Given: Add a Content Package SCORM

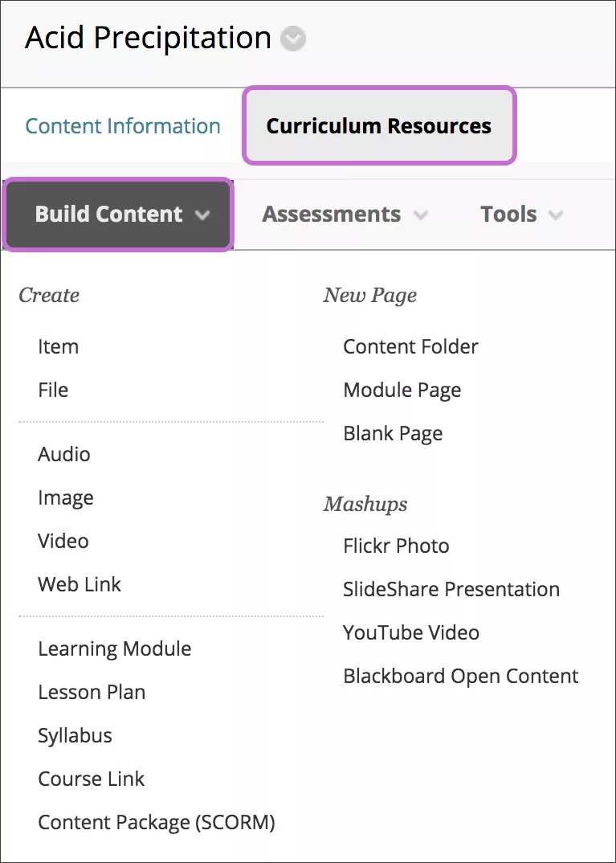Looking at the screenshot, I should point(156,823).
